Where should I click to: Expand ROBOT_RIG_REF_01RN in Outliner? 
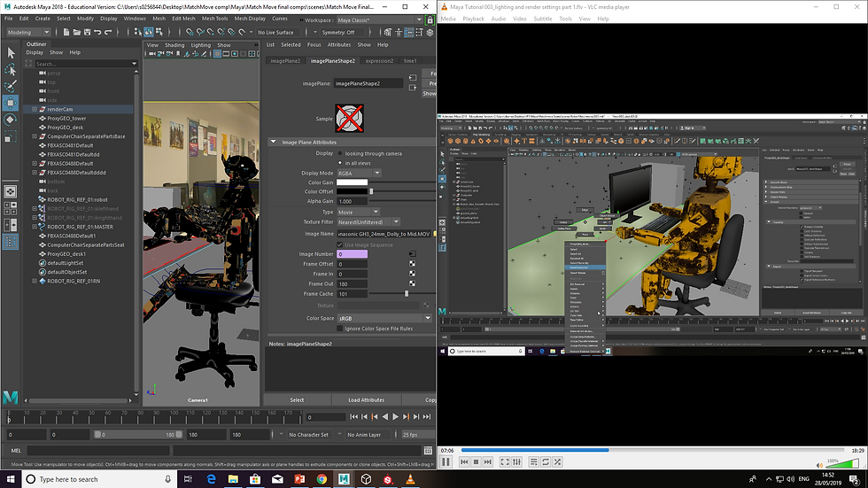tap(35, 281)
